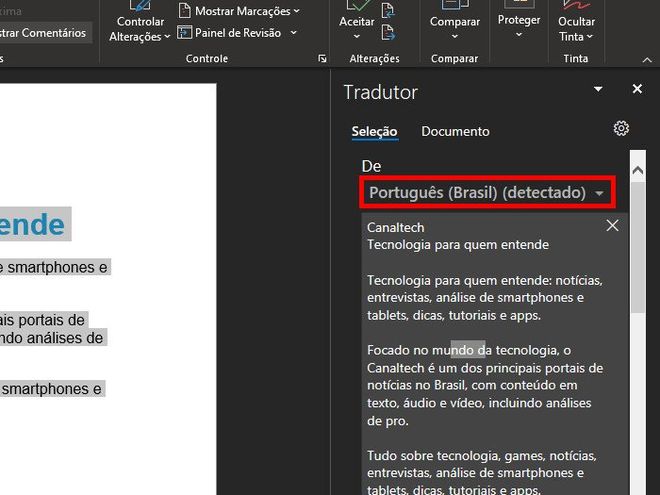
Task: Expand the Ocultar Tinta dropdown arrow
Action: click(590, 37)
